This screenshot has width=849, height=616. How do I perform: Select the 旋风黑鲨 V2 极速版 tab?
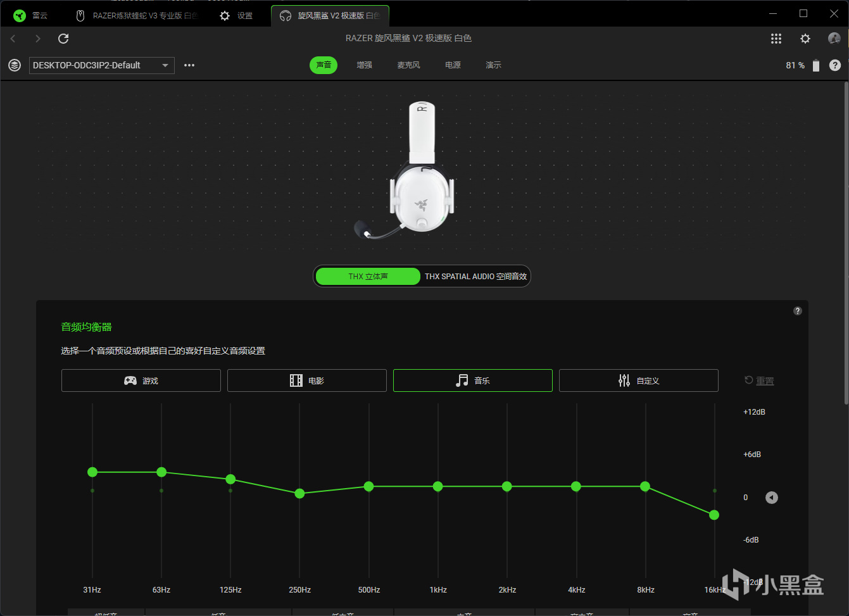330,16
